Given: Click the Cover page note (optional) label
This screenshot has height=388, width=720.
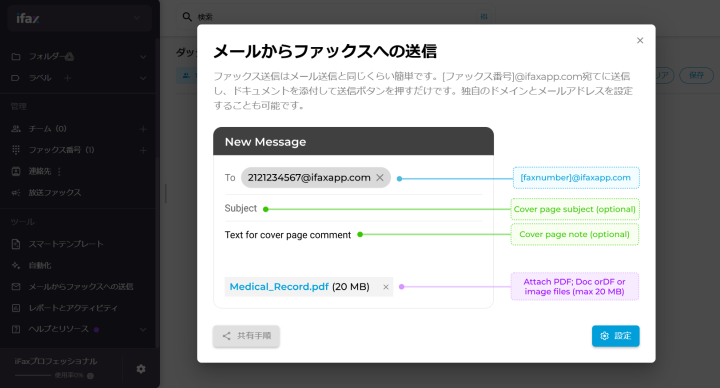Looking at the screenshot, I should pos(575,234).
